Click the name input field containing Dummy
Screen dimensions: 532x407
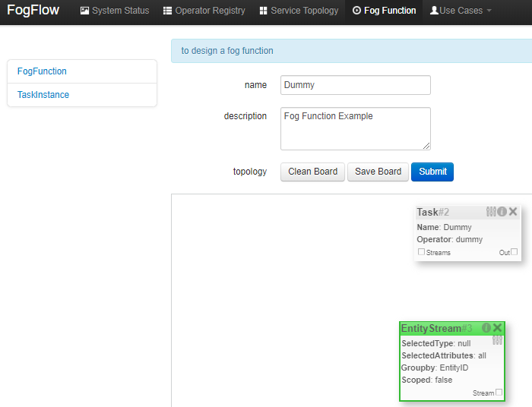click(355, 85)
